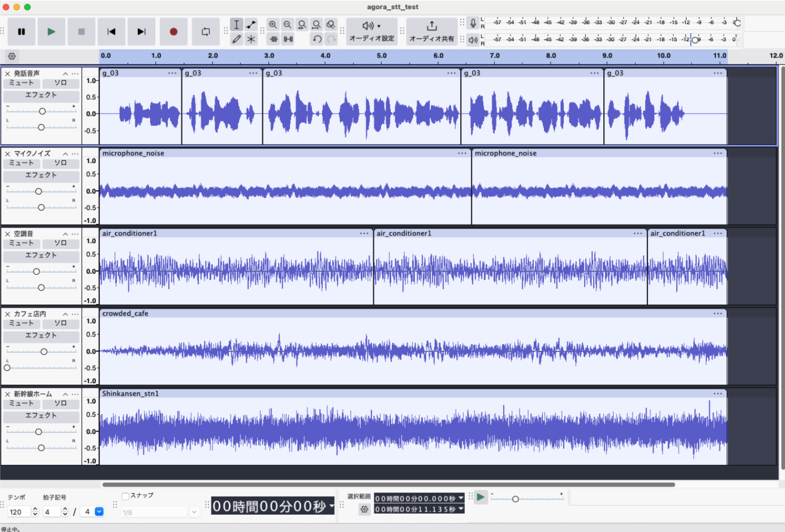Open the time signature denominator dropdown
The height and width of the screenshot is (532, 785).
coord(99,512)
